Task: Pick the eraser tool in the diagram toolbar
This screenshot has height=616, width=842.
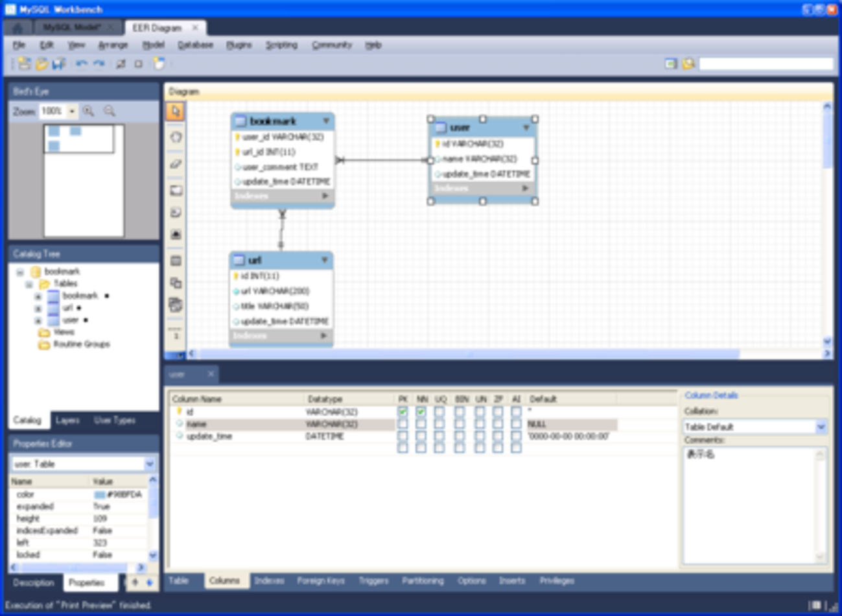Action: point(176,164)
